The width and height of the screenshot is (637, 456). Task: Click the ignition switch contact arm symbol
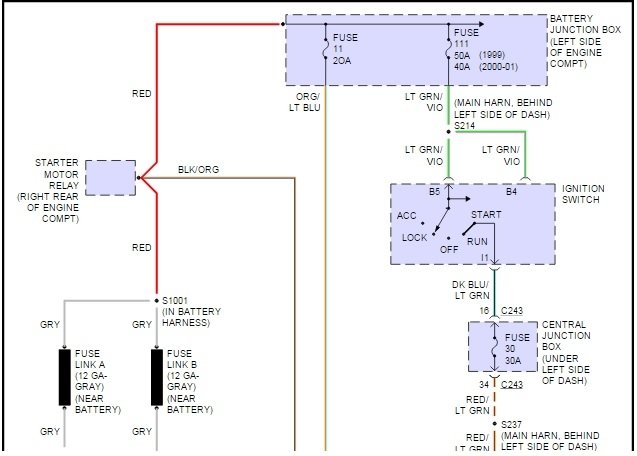click(441, 221)
